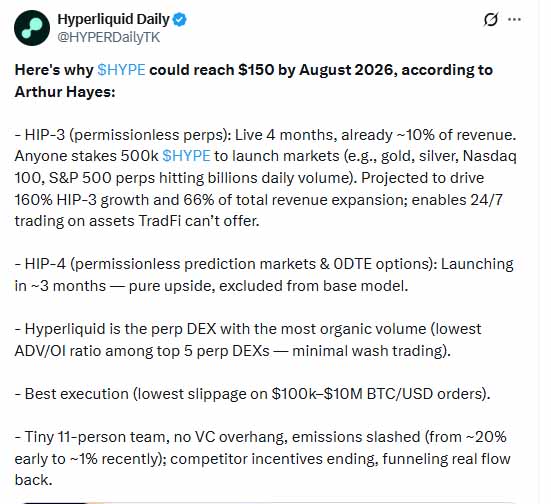Expand the three-dot more options menu
The width and height of the screenshot is (551, 504).
pyautogui.click(x=514, y=19)
